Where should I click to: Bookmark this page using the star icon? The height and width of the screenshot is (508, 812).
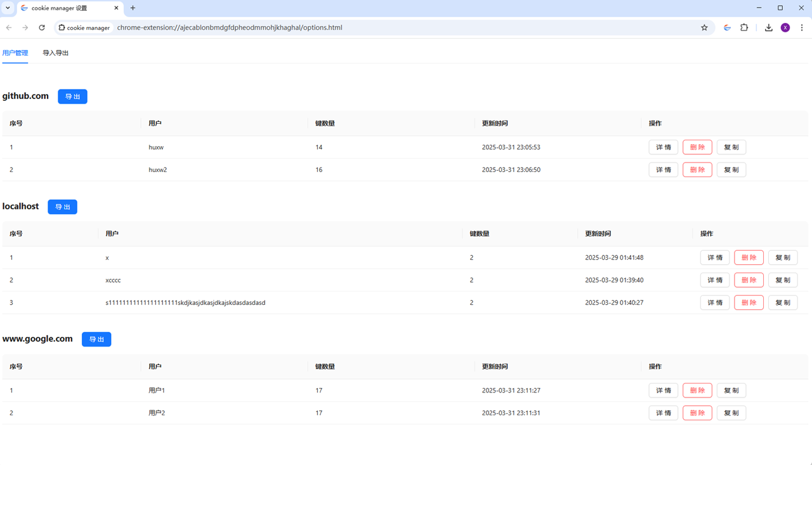pos(704,27)
